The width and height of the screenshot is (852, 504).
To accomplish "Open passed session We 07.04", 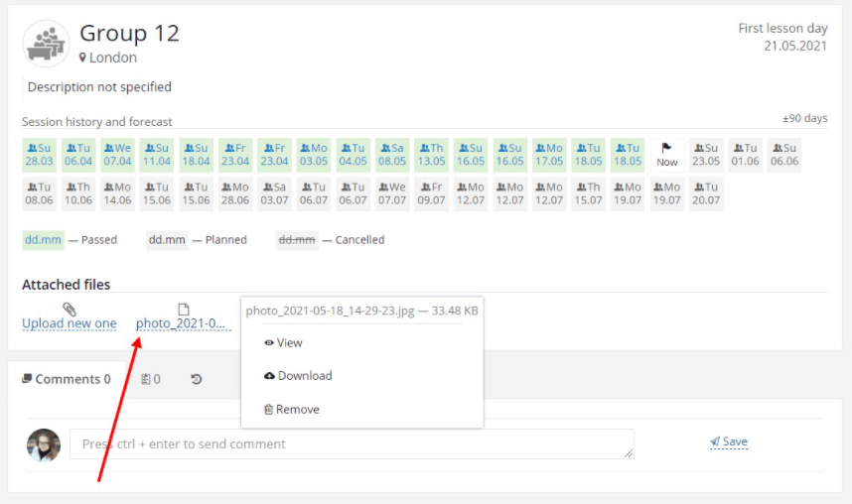I will pos(117,155).
